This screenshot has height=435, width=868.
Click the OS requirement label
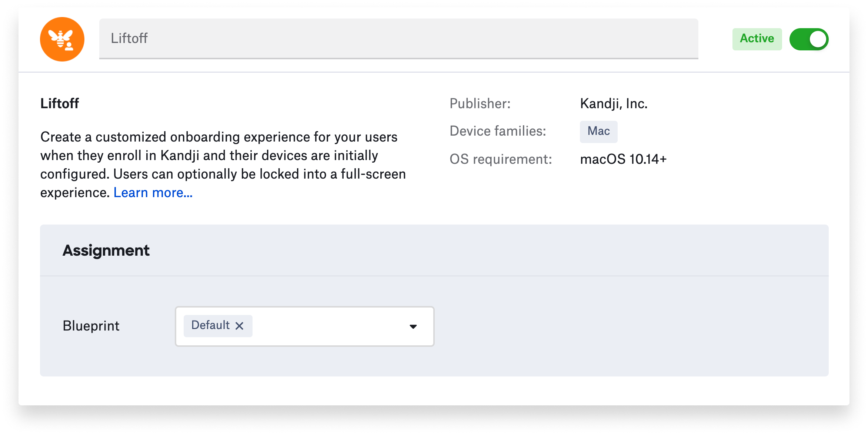[501, 159]
